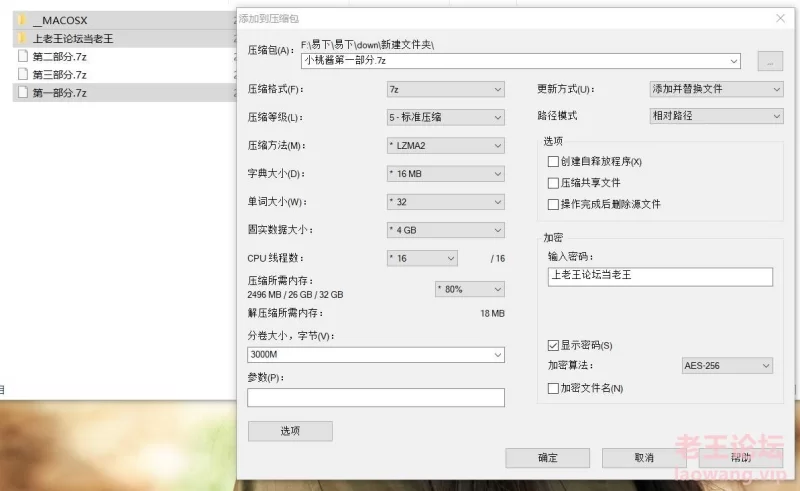
Task: Click the 2496 MB / 26 GB / 32 GB text
Action: [295, 294]
